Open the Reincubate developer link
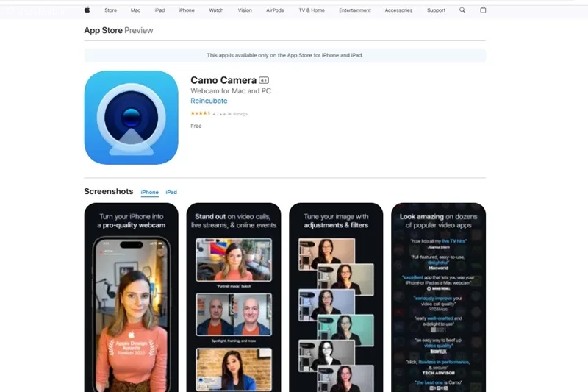588x392 pixels. 209,101
